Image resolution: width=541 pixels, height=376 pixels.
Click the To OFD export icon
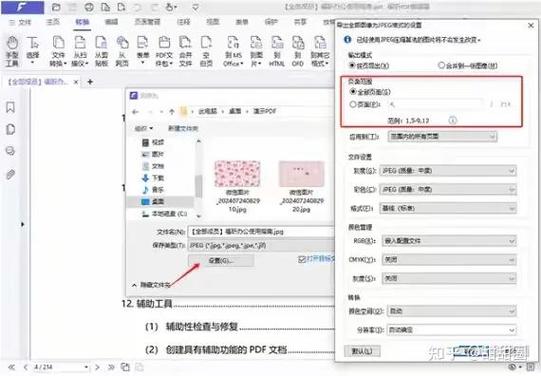298,51
